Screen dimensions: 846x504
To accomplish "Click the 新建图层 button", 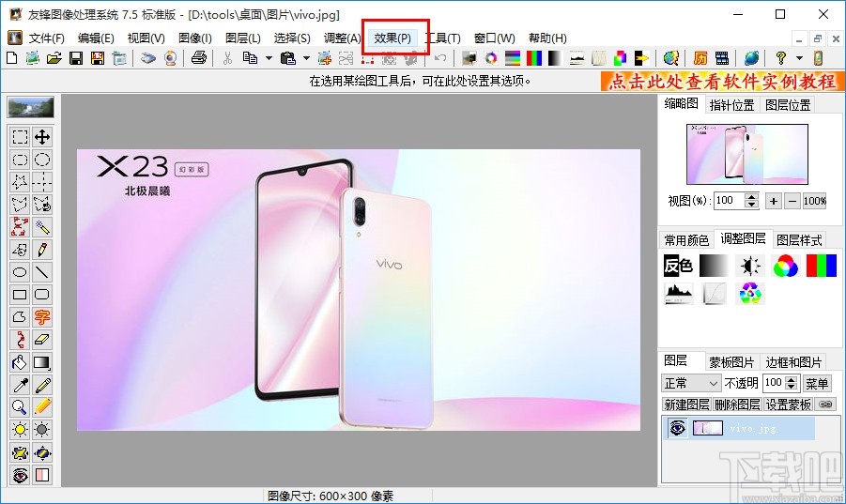I will [686, 405].
